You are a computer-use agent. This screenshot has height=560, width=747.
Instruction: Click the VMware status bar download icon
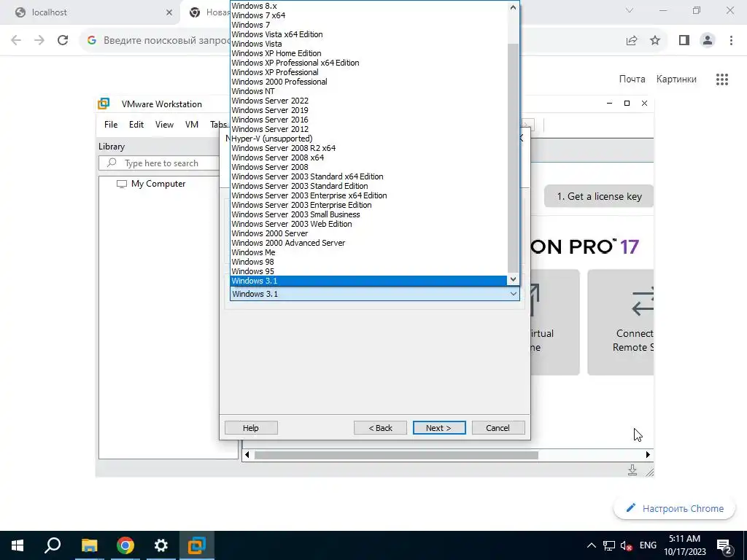click(x=632, y=470)
